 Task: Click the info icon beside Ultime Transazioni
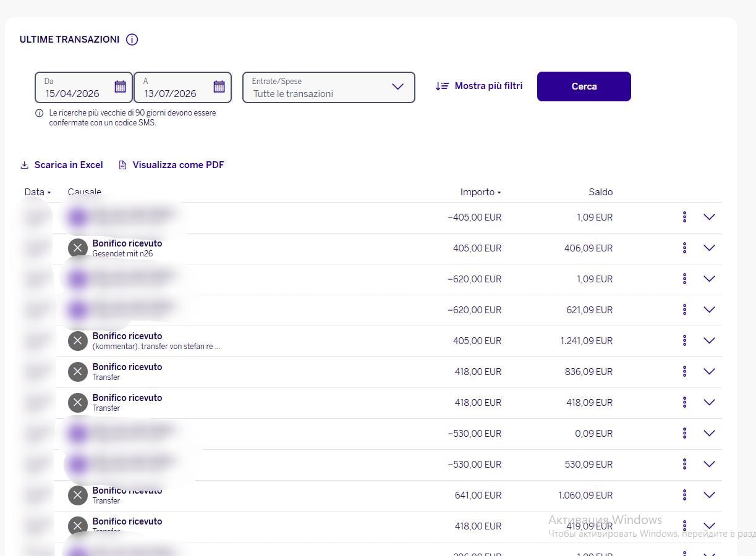pos(132,40)
